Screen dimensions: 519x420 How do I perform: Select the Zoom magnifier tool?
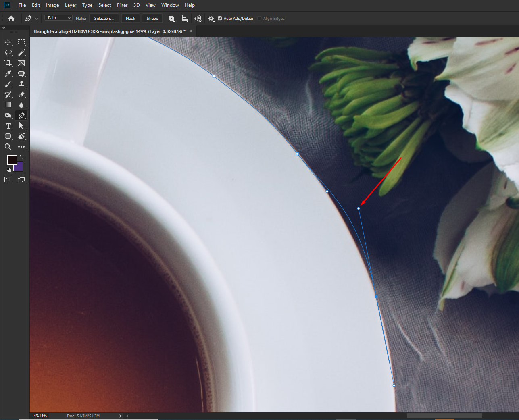(8, 147)
